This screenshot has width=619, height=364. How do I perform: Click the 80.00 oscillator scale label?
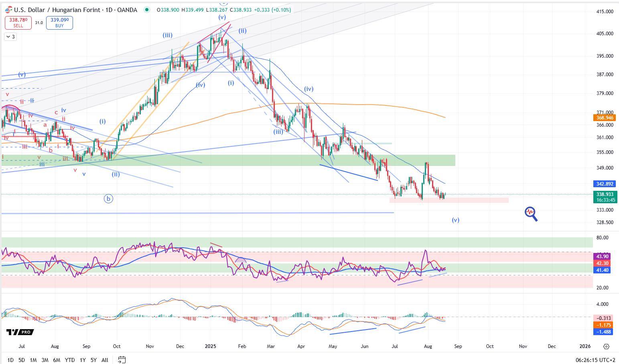[602, 238]
